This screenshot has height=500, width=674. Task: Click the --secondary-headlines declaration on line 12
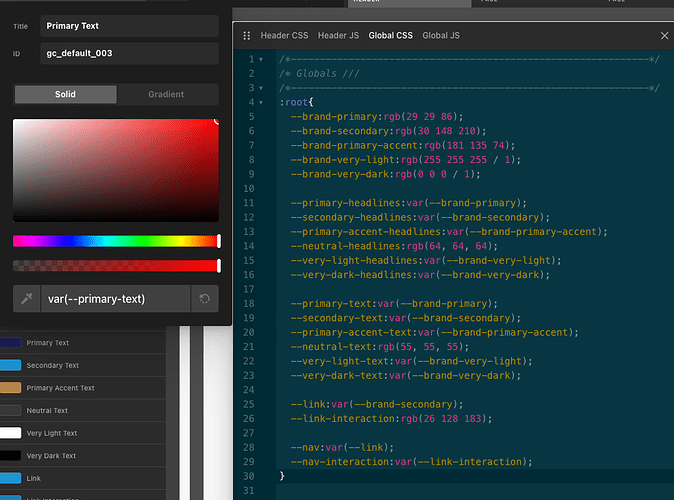click(x=420, y=217)
